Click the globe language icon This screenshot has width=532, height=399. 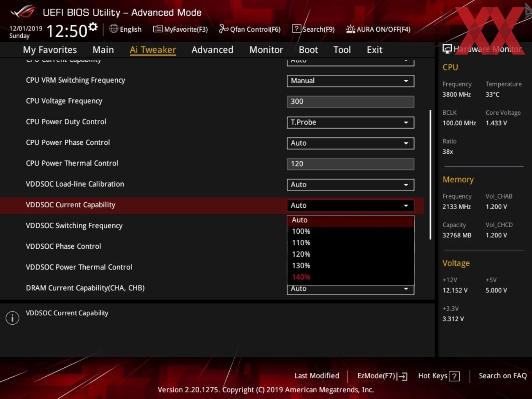[x=113, y=29]
